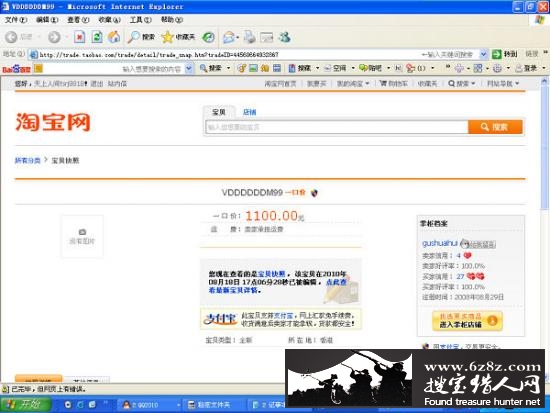550x413 pixels.
Task: Click the Alipay 支付宝 logo
Action: point(220,319)
